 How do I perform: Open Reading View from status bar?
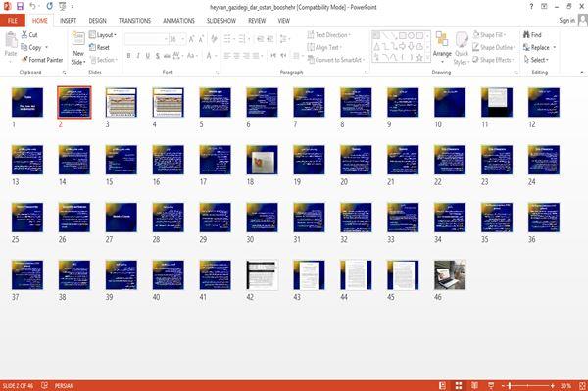(x=474, y=386)
